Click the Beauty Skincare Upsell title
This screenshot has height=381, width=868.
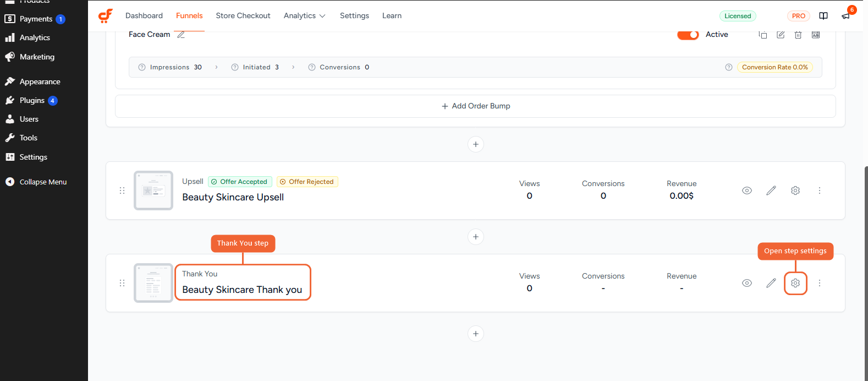pos(233,197)
